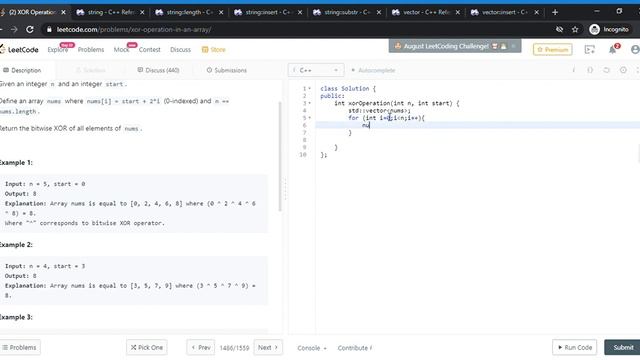640x360 pixels.
Task: Click the 'class Solution {' code line
Action: click(348, 89)
